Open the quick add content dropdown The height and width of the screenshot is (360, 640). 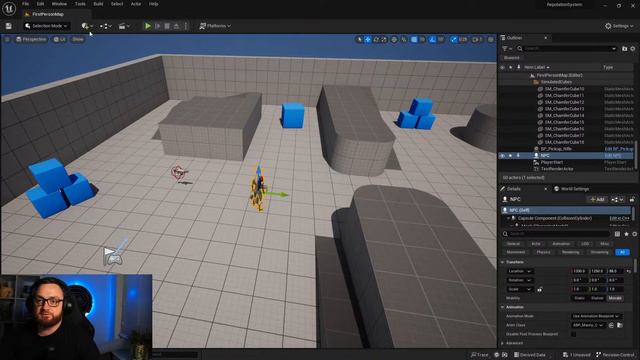point(87,26)
